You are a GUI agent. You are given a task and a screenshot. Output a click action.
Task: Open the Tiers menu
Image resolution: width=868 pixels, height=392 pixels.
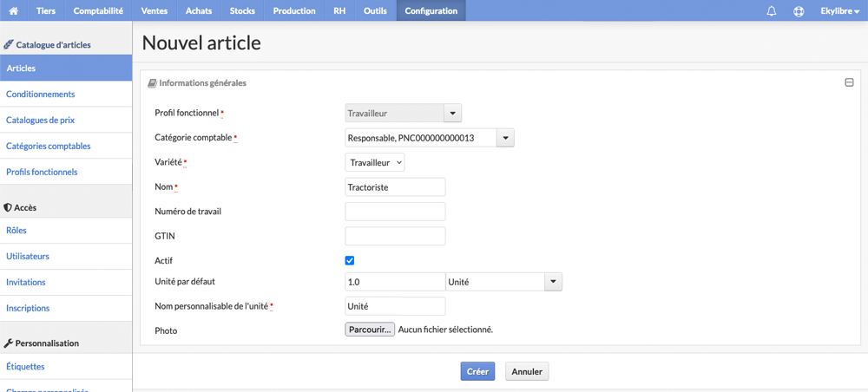tap(46, 10)
